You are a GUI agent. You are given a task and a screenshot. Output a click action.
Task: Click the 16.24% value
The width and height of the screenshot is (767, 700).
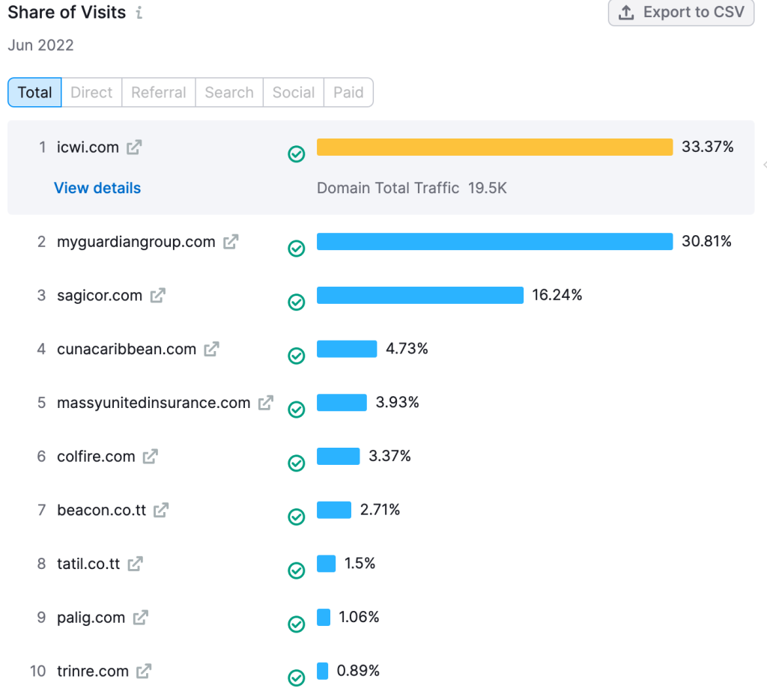[557, 295]
